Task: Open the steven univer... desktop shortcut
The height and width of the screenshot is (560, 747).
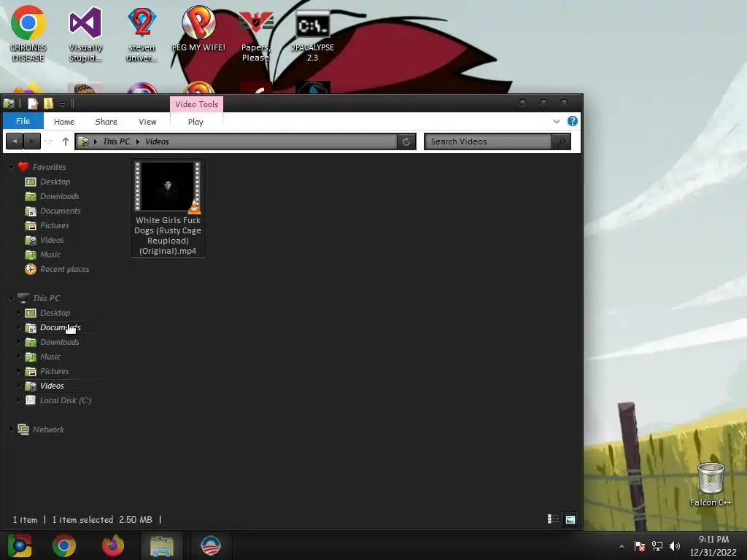Action: [x=142, y=34]
